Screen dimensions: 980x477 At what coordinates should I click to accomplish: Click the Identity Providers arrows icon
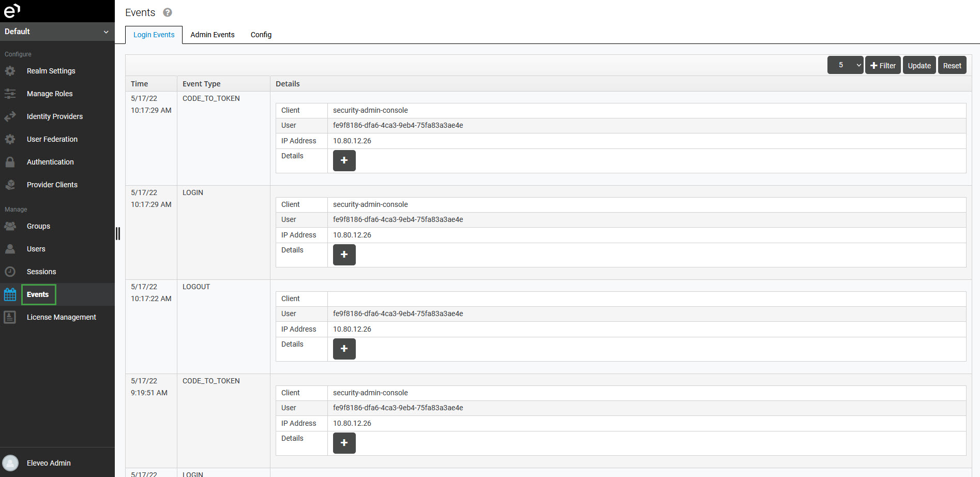[x=10, y=116]
